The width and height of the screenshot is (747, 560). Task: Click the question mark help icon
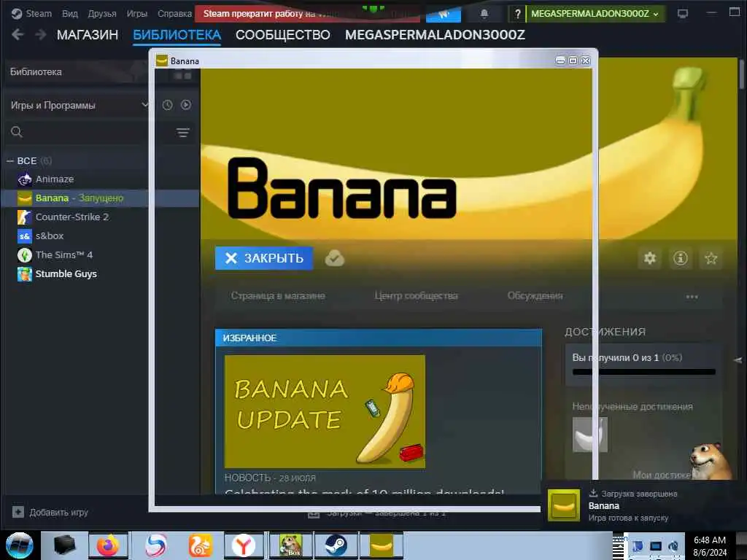pos(517,14)
